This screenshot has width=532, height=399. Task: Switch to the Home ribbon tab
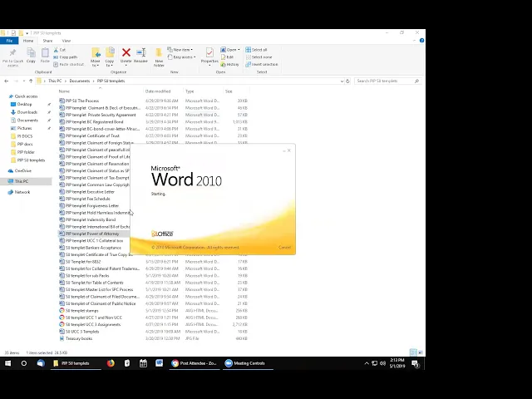point(28,41)
